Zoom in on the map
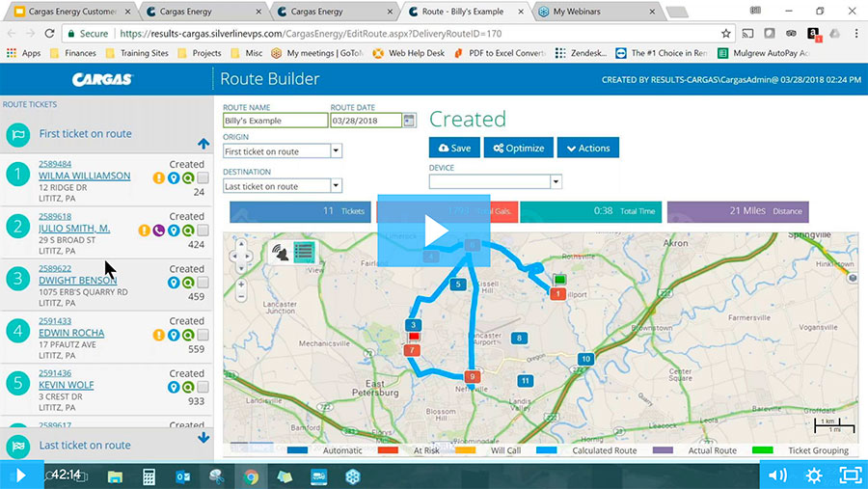868x489 pixels. tap(241, 285)
